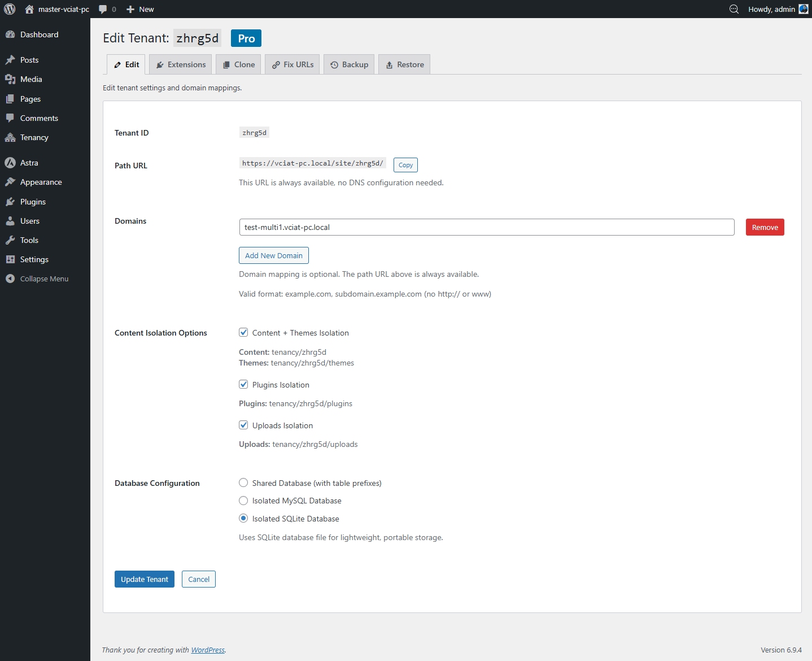Image resolution: width=812 pixels, height=661 pixels.
Task: Open the comments bubble in admin bar
Action: point(104,9)
